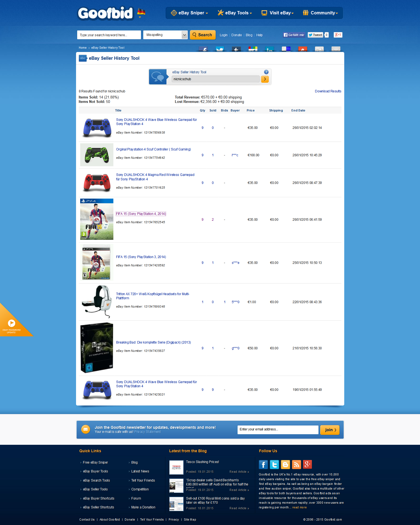Open the Community menu
The height and width of the screenshot is (525, 420).
click(x=320, y=13)
